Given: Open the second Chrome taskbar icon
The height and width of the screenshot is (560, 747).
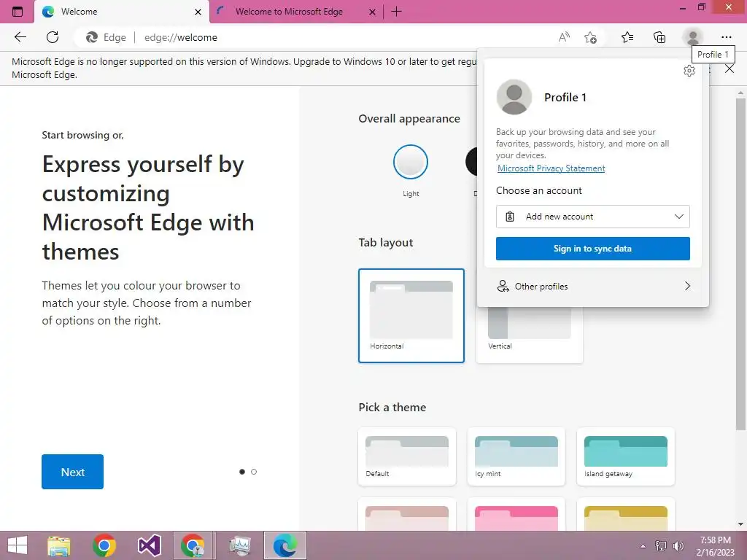Looking at the screenshot, I should click(x=193, y=545).
